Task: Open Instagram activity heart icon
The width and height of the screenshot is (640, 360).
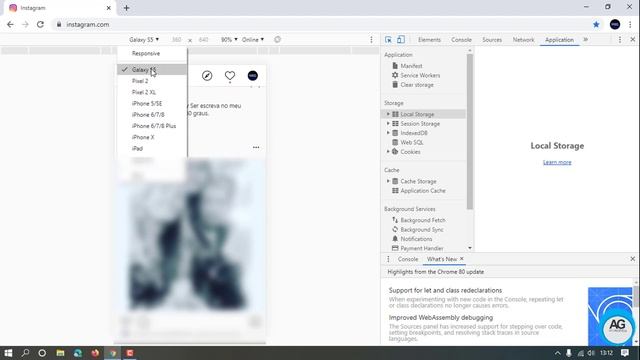Action: [230, 76]
